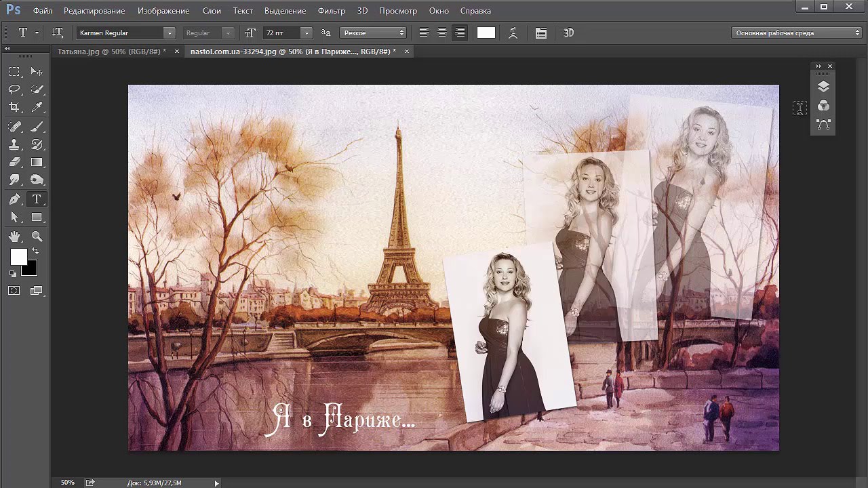This screenshot has height=488, width=868.
Task: Switch to the Татьяна.jpg document tab
Action: point(111,52)
